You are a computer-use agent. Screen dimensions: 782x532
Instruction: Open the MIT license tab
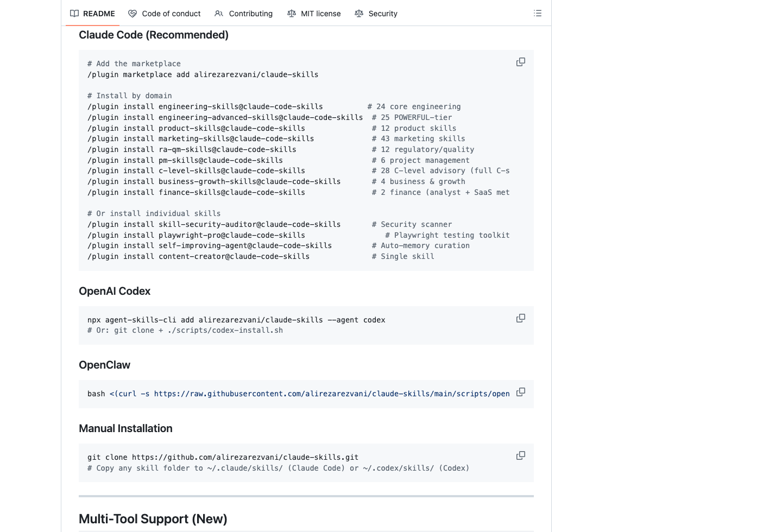(x=314, y=14)
